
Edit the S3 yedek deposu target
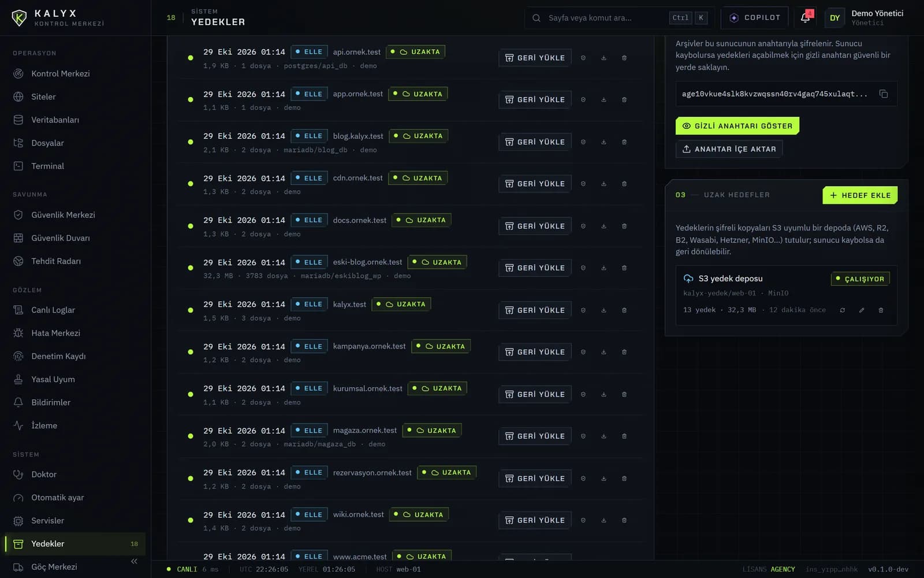[x=862, y=310]
